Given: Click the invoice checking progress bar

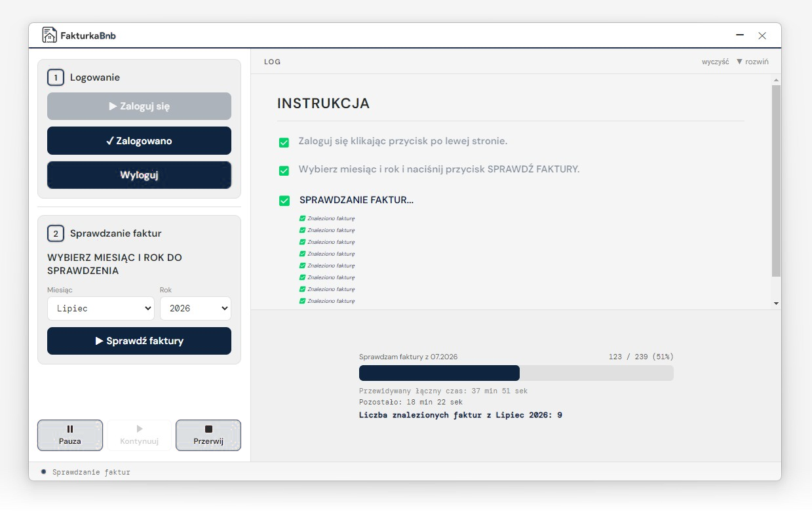Looking at the screenshot, I should 516,373.
